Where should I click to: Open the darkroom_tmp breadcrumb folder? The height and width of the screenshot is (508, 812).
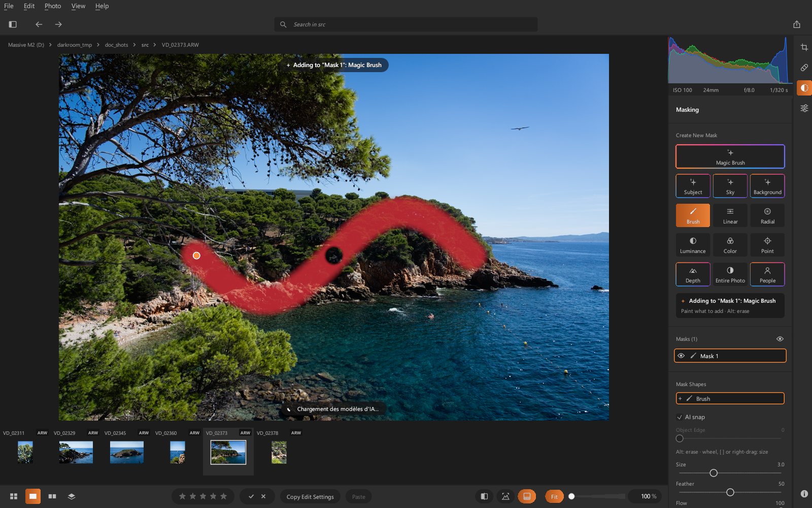click(x=75, y=45)
